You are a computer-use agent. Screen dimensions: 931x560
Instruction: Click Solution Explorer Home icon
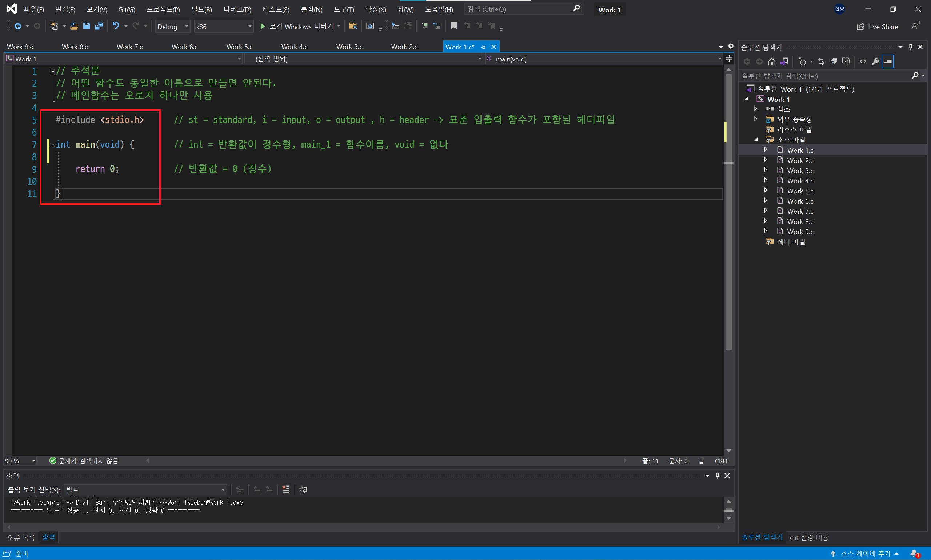[x=772, y=61]
